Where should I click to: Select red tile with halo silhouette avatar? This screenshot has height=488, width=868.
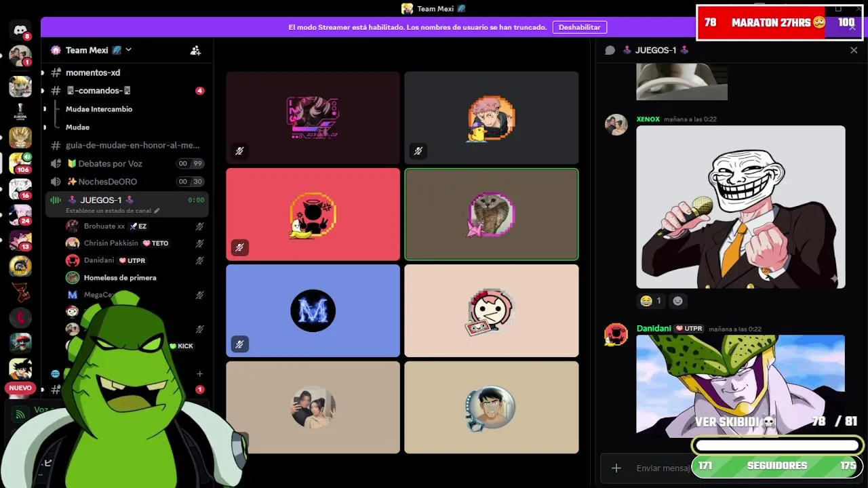pyautogui.click(x=313, y=214)
